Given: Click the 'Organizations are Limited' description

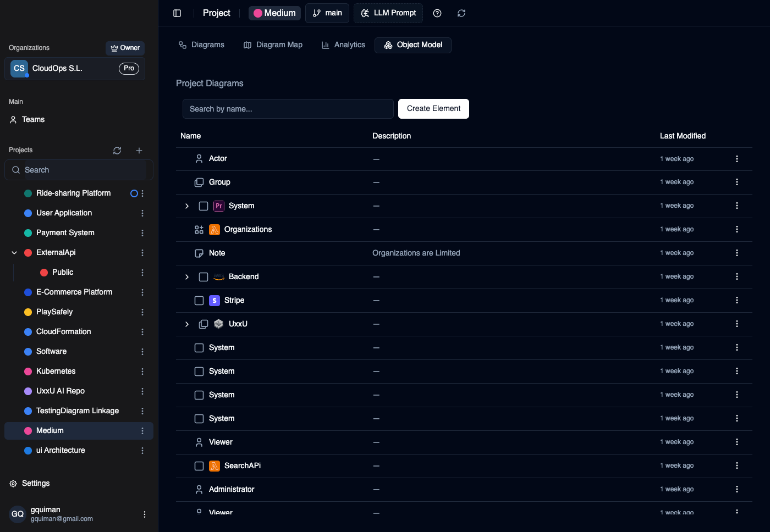Looking at the screenshot, I should (x=416, y=253).
